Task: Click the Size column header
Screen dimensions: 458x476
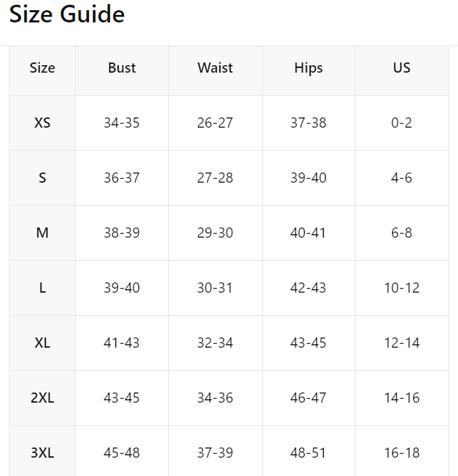Action: click(42, 68)
